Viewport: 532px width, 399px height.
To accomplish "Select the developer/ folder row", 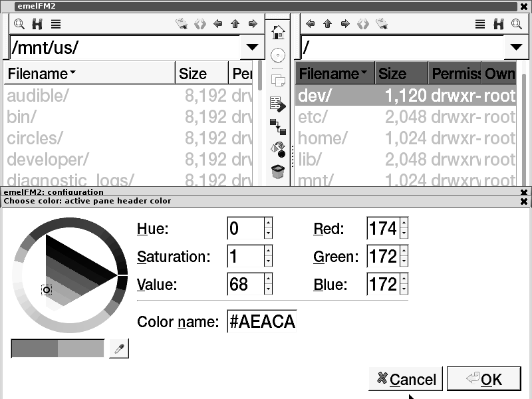I will (x=128, y=160).
